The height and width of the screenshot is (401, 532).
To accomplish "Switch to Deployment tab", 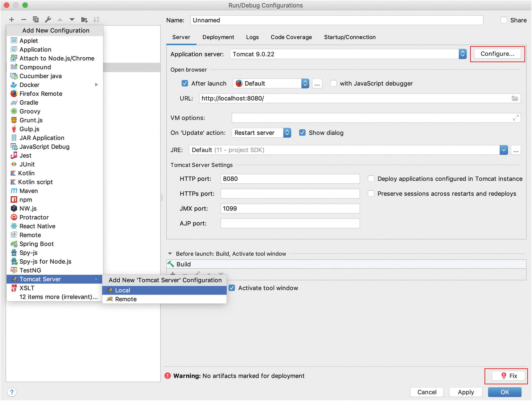I will 218,37.
